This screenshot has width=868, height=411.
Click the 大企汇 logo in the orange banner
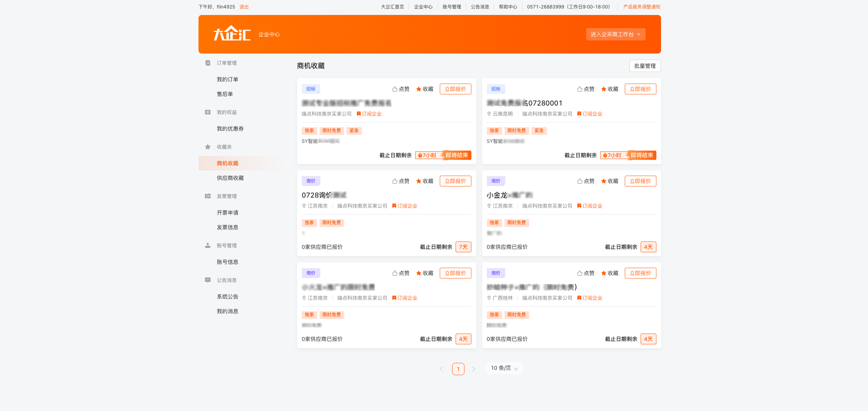tap(231, 34)
